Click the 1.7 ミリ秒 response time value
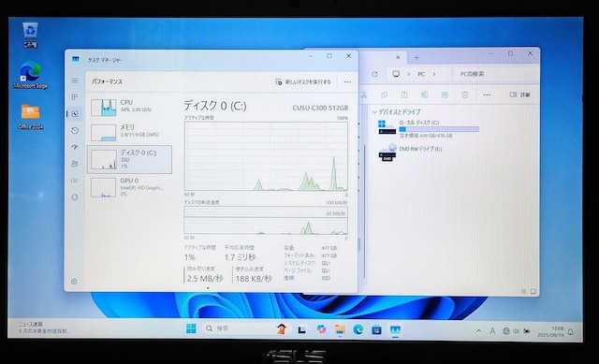Viewport: 599px width, 364px height. pos(240,257)
